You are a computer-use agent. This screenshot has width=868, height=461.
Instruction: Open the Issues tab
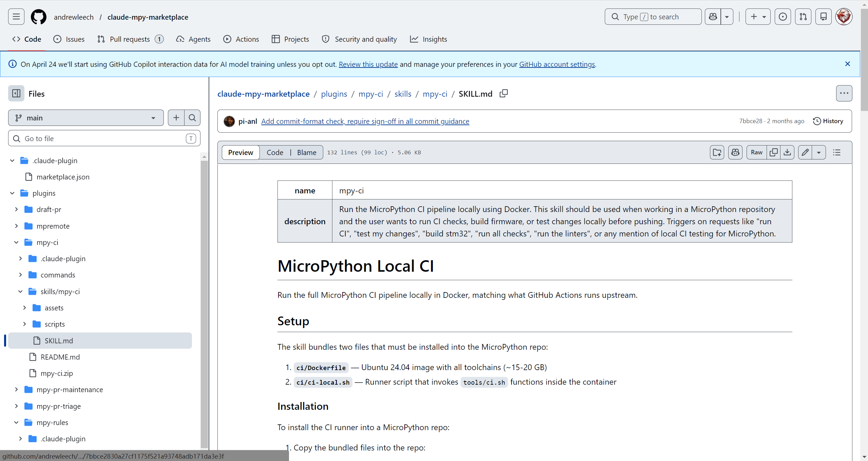(69, 39)
